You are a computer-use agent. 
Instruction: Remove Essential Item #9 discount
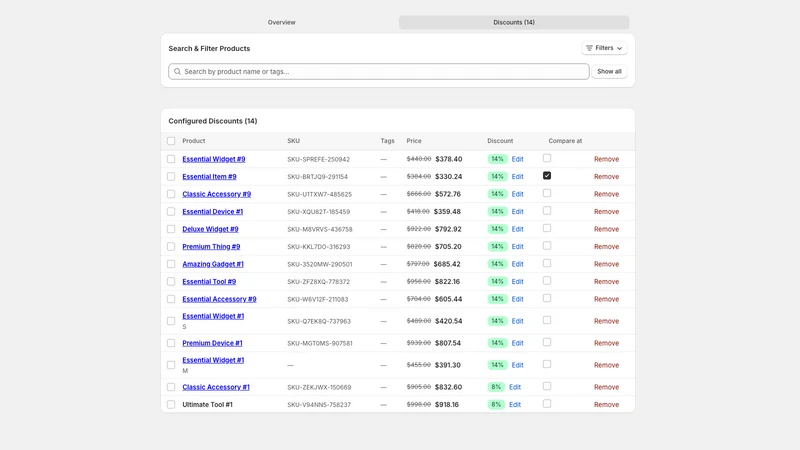pos(606,177)
